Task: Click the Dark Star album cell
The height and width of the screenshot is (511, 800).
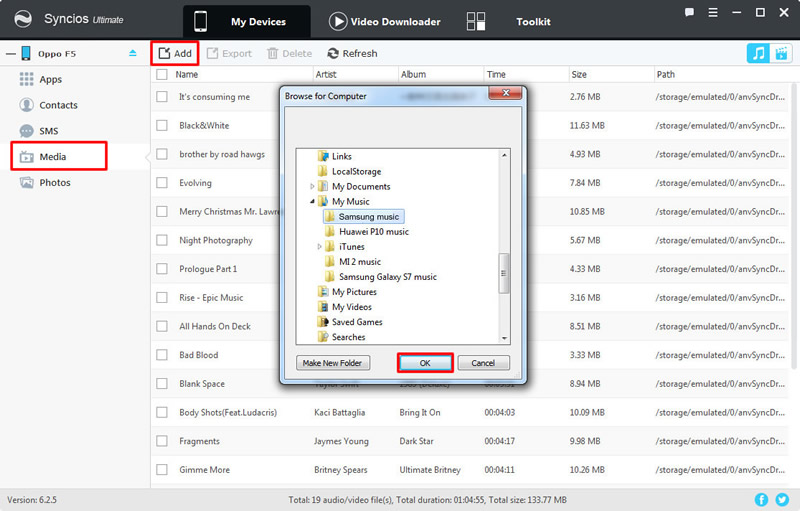Action: coord(416,441)
